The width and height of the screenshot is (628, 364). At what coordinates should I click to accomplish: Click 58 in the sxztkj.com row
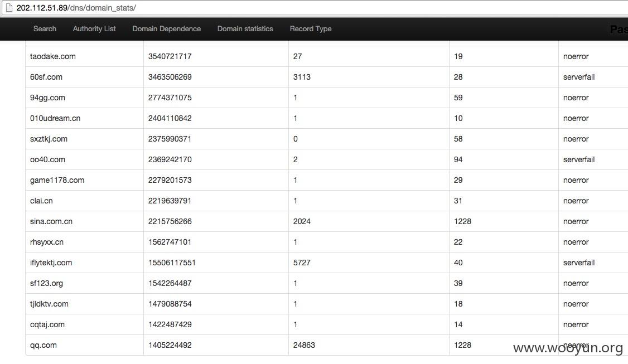tap(458, 139)
